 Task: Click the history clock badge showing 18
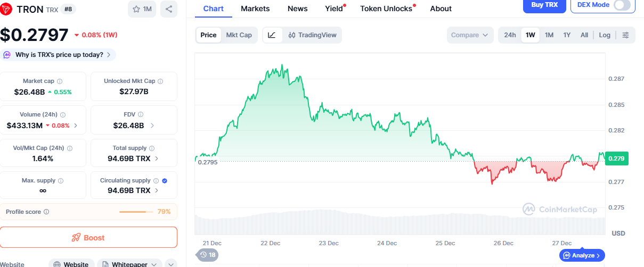pos(208,255)
